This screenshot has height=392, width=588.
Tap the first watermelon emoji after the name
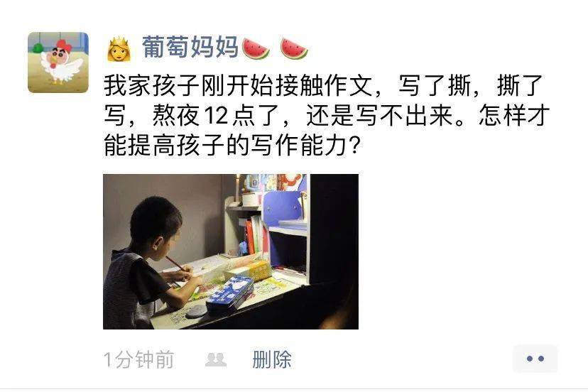(256, 48)
